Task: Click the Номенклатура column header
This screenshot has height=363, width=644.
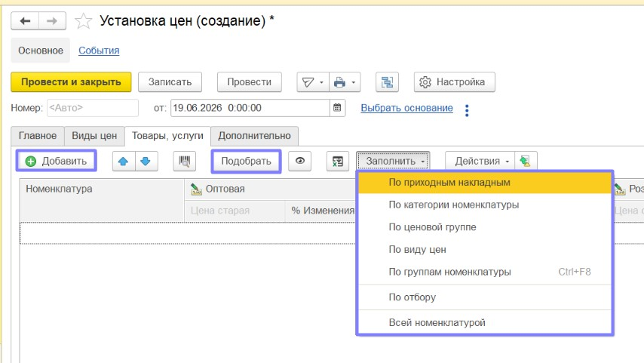Action: point(102,200)
